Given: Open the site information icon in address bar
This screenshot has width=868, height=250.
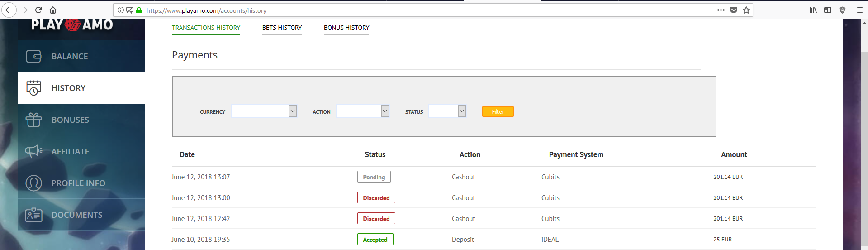Looking at the screenshot, I should click(121, 10).
